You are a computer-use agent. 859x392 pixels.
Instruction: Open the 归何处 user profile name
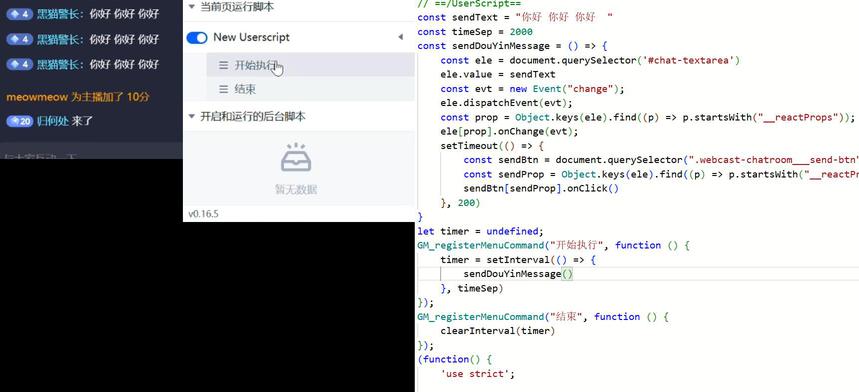click(x=53, y=122)
